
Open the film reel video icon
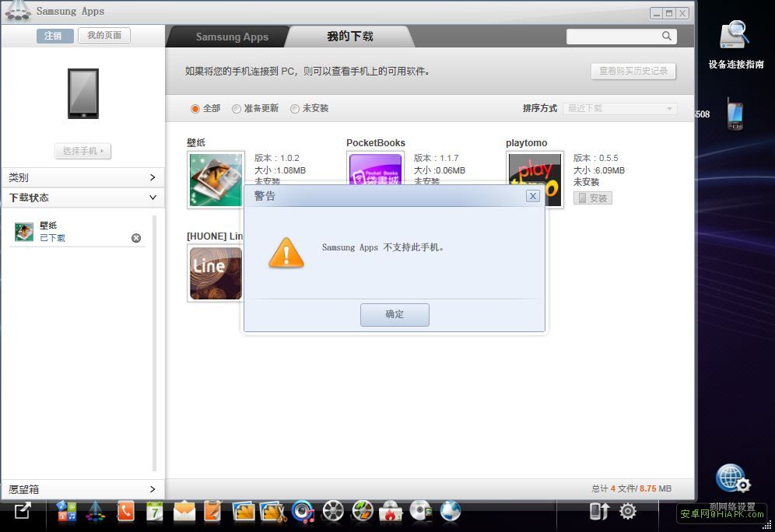coord(333,511)
